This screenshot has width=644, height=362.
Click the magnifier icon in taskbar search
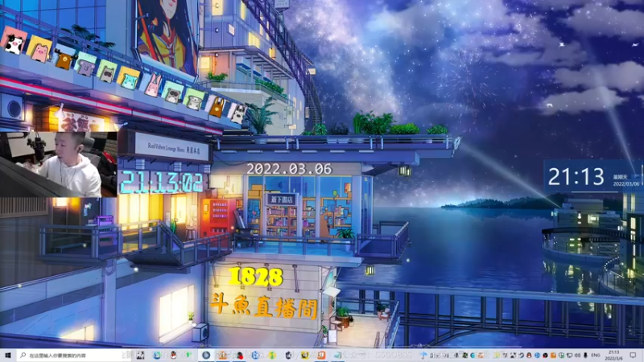pyautogui.click(x=23, y=355)
